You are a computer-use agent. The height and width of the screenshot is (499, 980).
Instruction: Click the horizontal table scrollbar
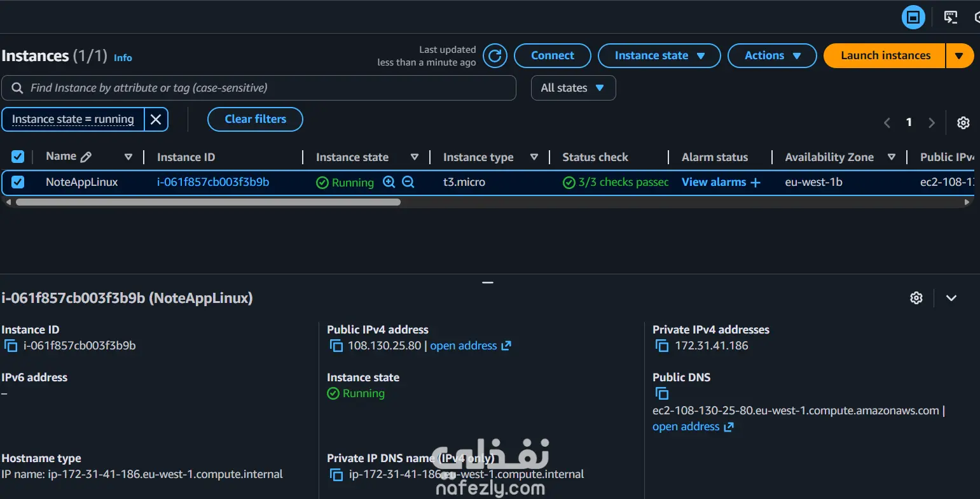coord(208,202)
